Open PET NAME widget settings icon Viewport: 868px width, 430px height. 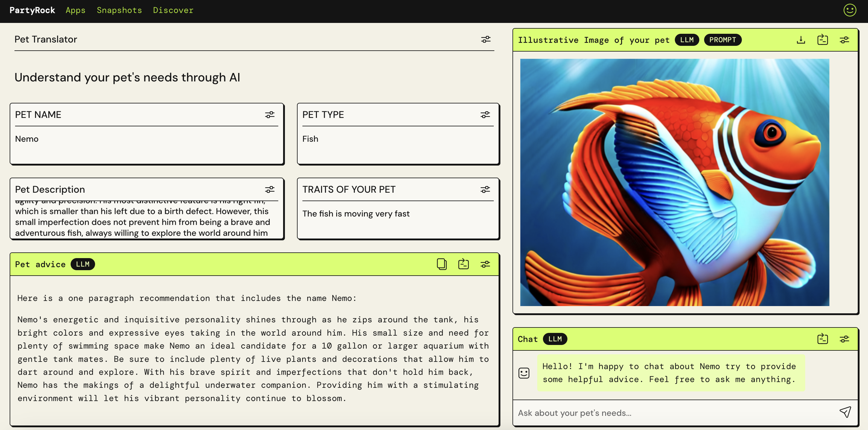coord(270,115)
